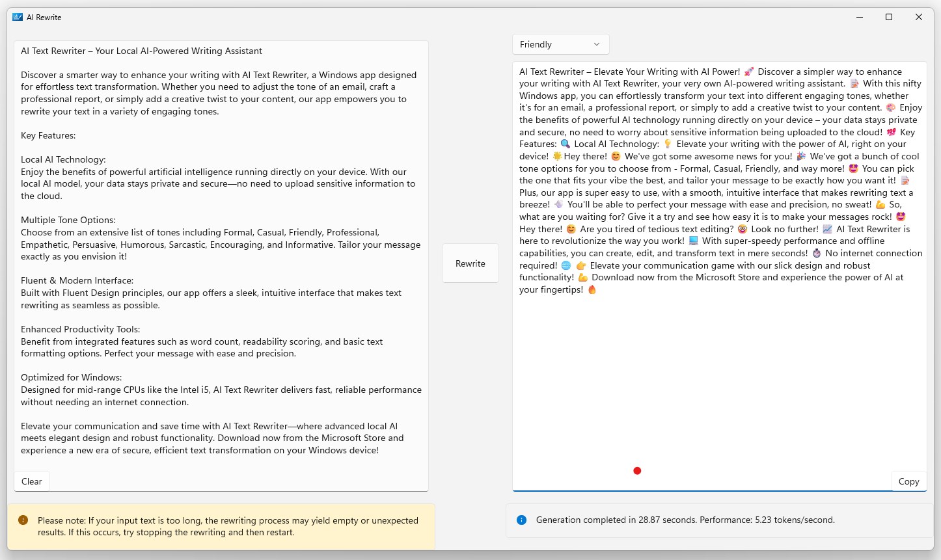This screenshot has height=560, width=941.
Task: Click the light bulb emoji in output
Action: [x=667, y=144]
